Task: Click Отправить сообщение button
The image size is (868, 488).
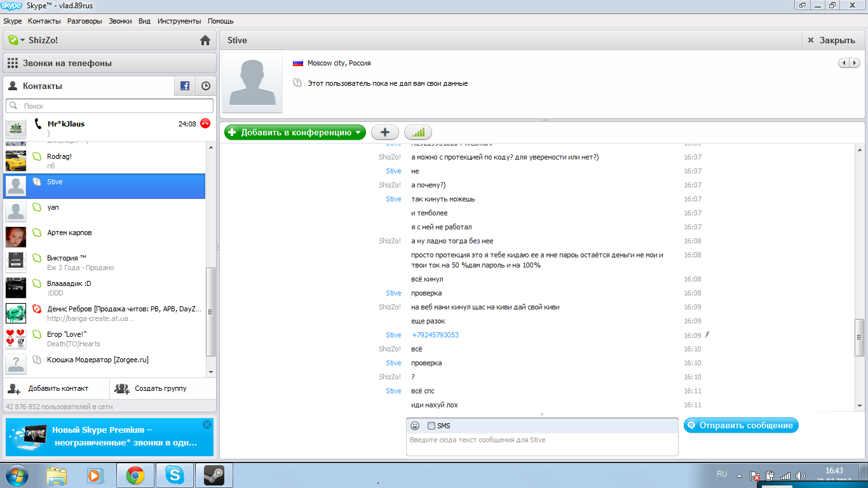Action: click(x=741, y=425)
